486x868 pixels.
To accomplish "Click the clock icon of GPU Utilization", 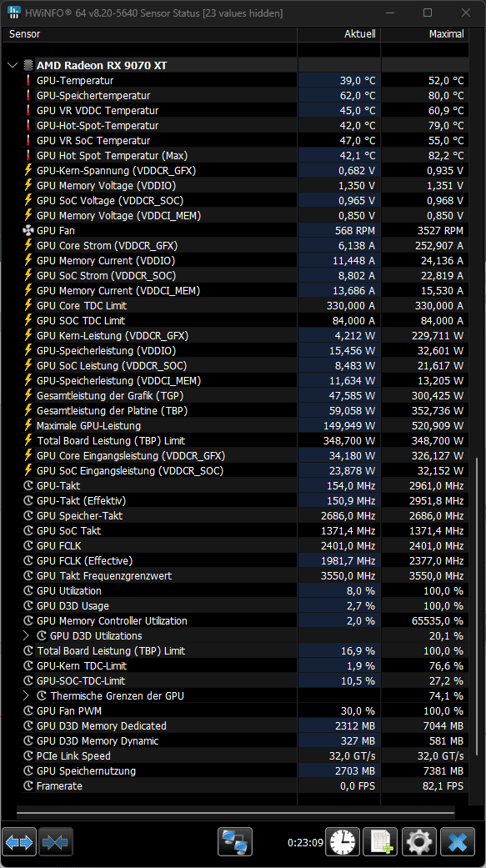I will (x=29, y=590).
